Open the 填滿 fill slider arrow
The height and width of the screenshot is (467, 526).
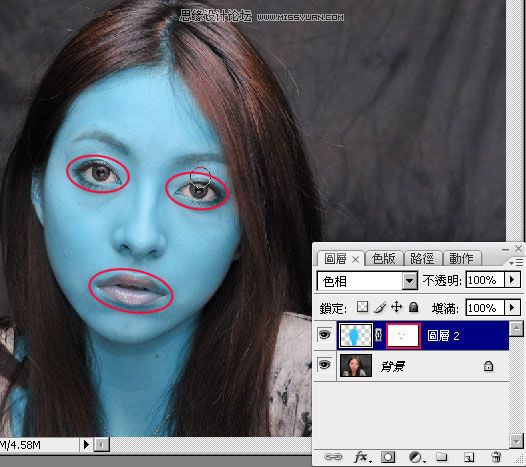(x=513, y=307)
